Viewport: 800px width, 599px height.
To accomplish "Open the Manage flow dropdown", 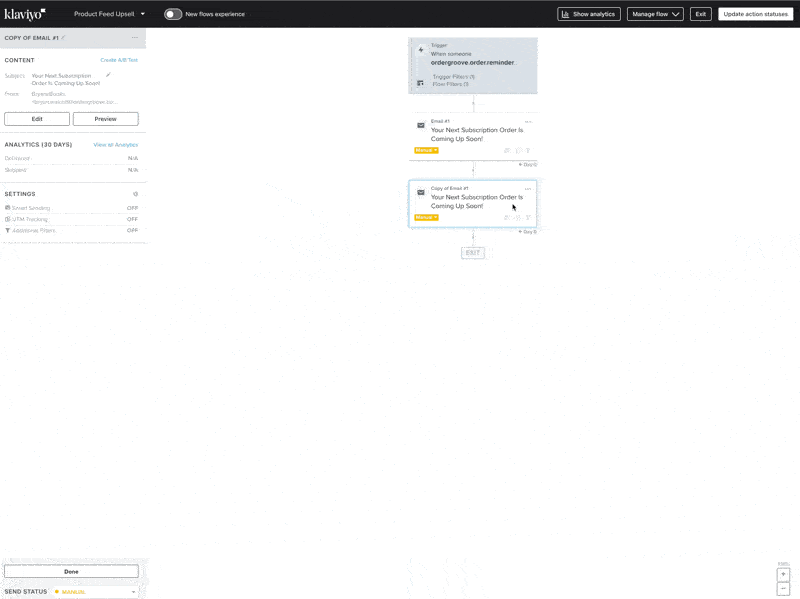I will coord(655,14).
